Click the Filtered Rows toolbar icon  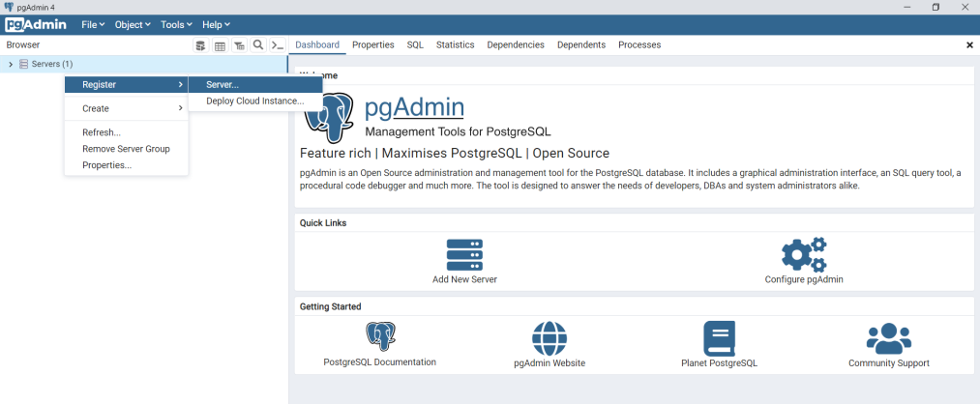coord(239,45)
